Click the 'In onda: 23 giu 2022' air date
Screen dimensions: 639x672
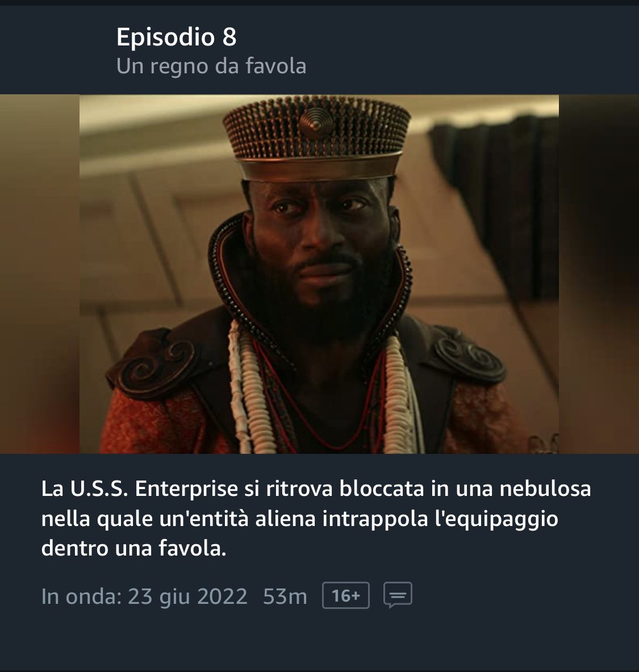pos(144,596)
